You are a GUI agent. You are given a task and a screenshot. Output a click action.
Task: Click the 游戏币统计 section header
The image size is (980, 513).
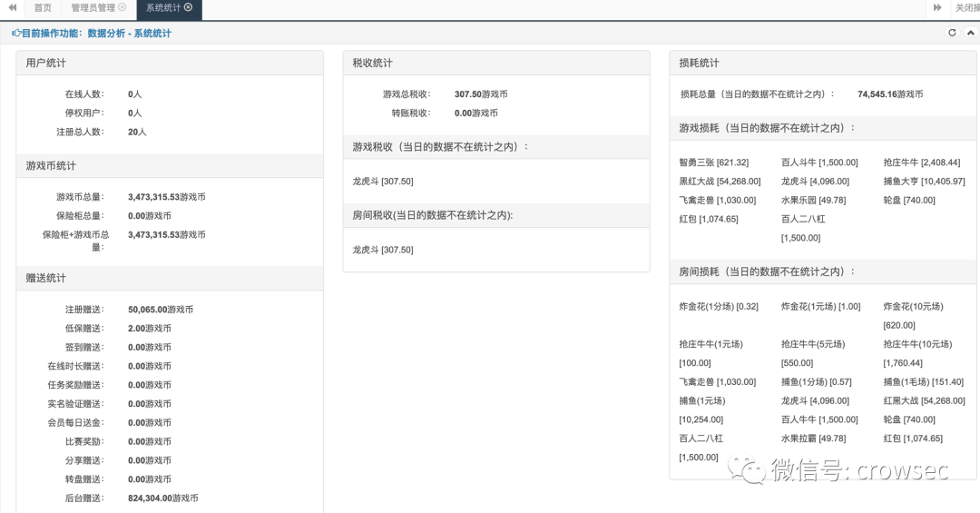(x=170, y=166)
